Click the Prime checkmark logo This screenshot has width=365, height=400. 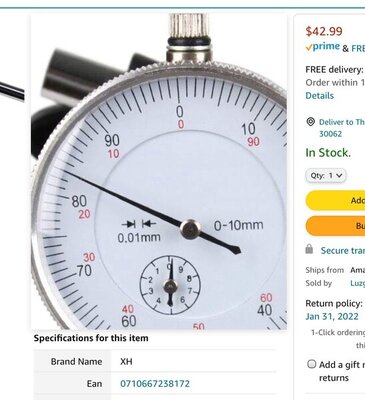point(323,47)
